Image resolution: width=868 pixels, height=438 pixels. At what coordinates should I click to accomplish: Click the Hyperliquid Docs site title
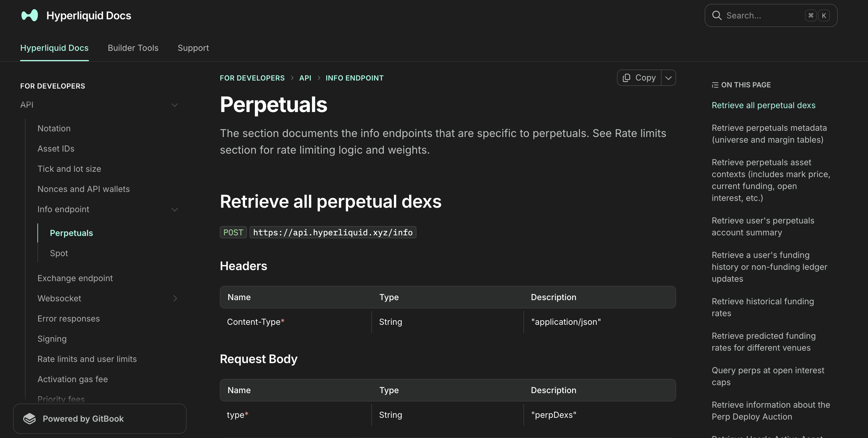(x=89, y=15)
